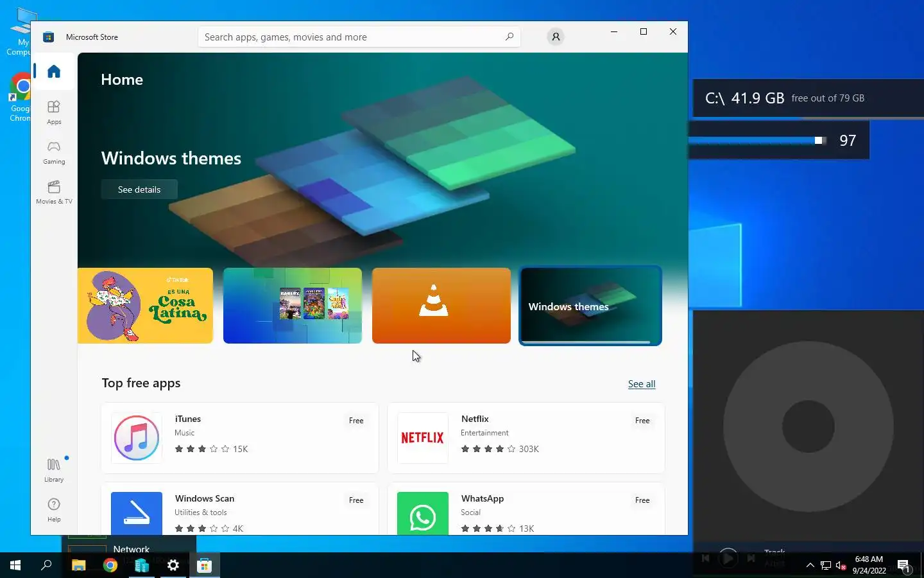The height and width of the screenshot is (578, 924).
Task: Click the 15K rating count for iTunes
Action: pyautogui.click(x=241, y=449)
